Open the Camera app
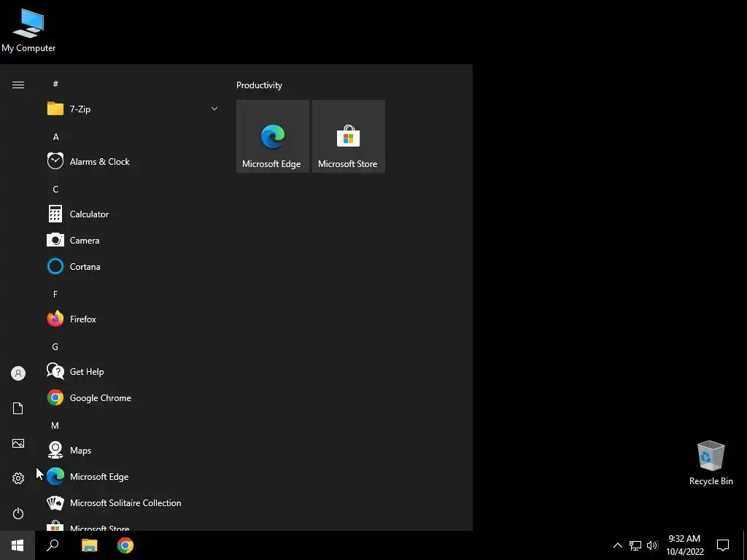The image size is (747, 560). pos(133,240)
